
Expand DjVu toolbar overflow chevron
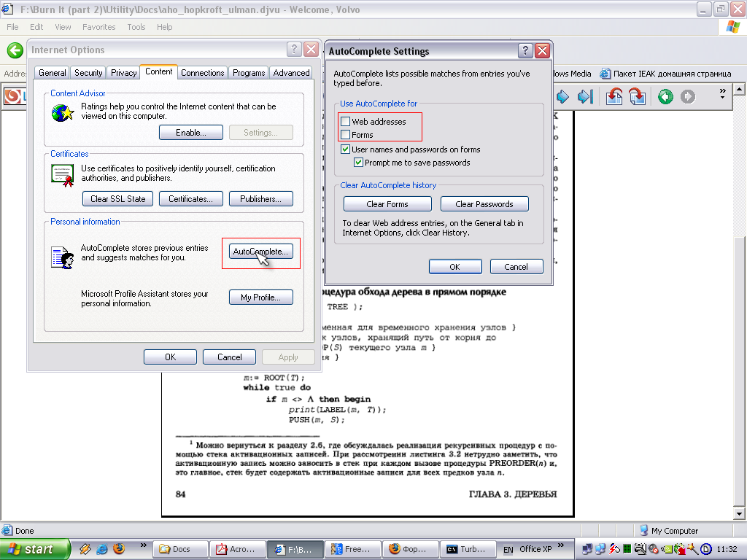click(722, 93)
